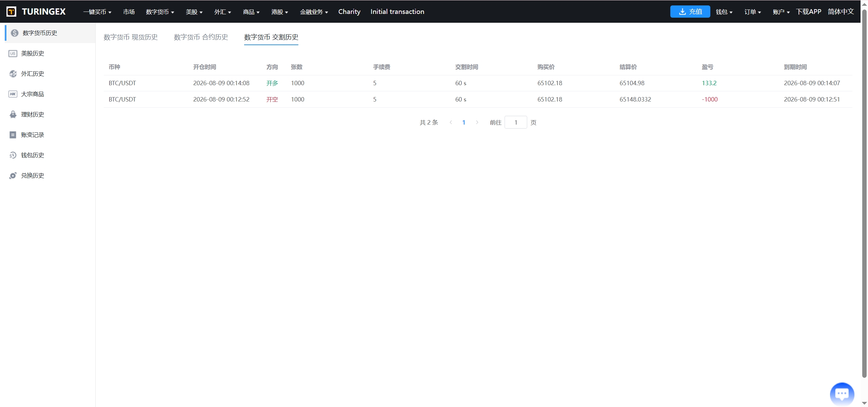Screen dimensions: 868x407
Task: Open the live chat bubble
Action: (x=842, y=394)
